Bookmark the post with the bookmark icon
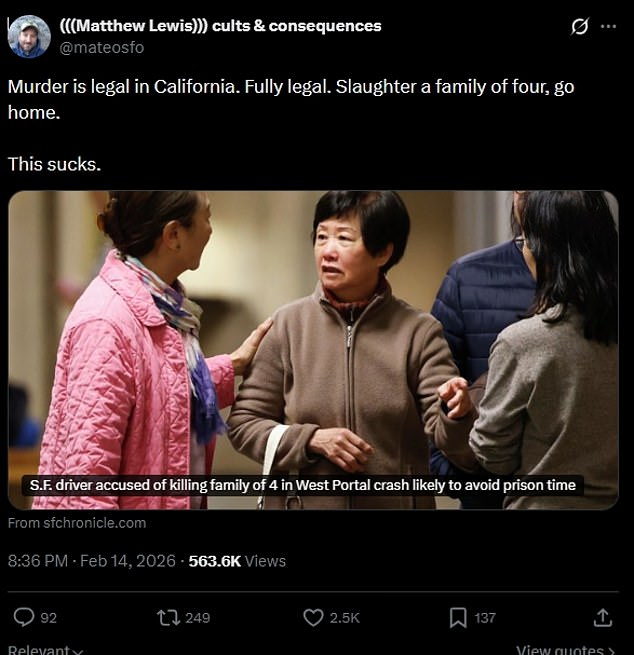This screenshot has width=634, height=655. tap(458, 618)
